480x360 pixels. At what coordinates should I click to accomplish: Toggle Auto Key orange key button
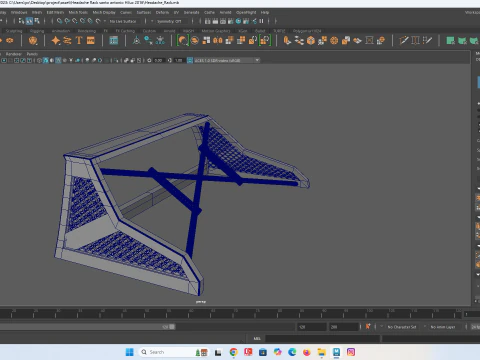pos(368,327)
